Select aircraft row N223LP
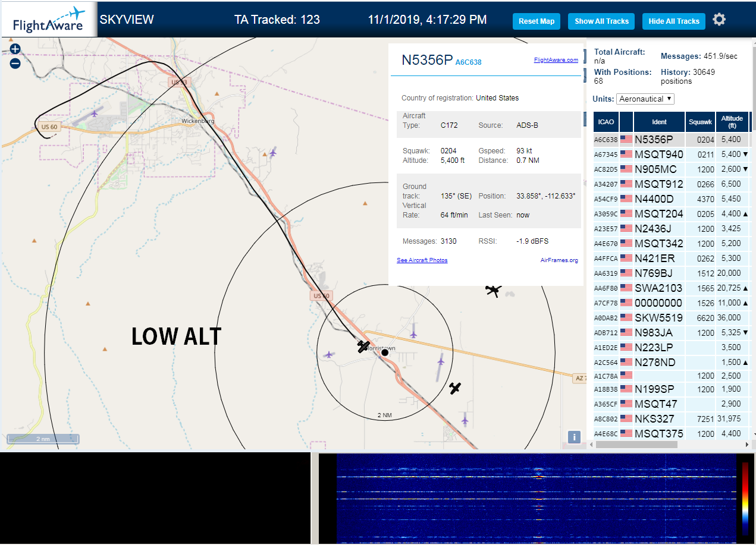 [x=671, y=347]
